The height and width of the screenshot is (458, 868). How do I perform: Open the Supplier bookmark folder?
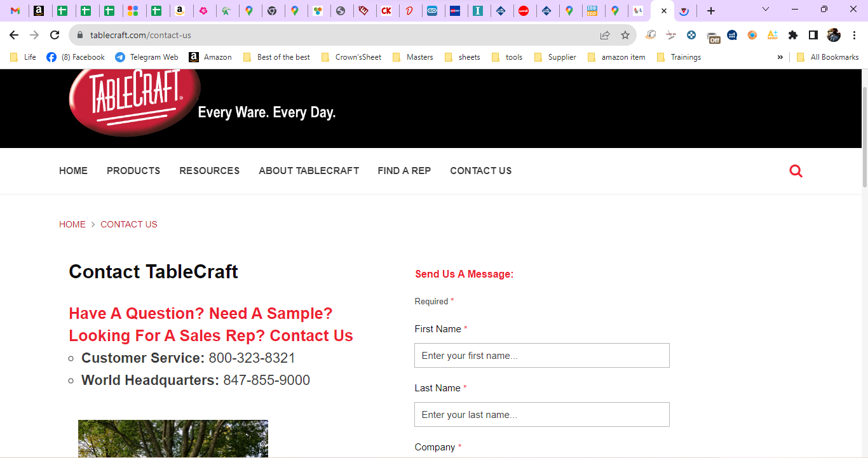pos(555,57)
